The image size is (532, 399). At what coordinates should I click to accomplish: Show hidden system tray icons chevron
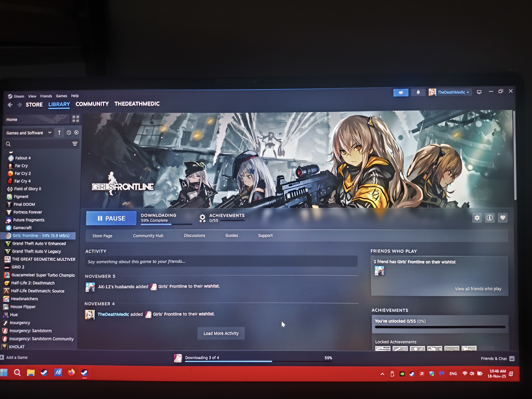pyautogui.click(x=382, y=374)
